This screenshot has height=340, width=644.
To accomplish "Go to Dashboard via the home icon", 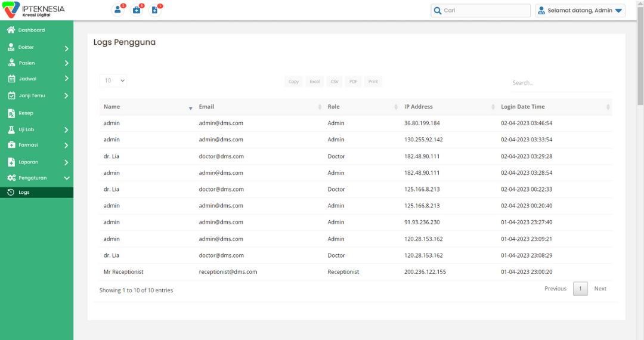I will 11,30.
